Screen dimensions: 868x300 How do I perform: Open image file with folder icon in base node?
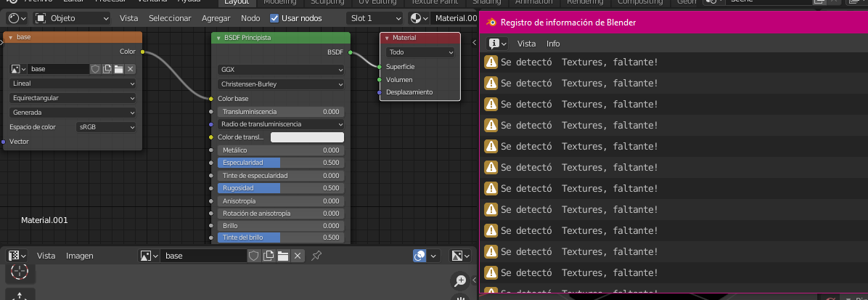(119, 69)
